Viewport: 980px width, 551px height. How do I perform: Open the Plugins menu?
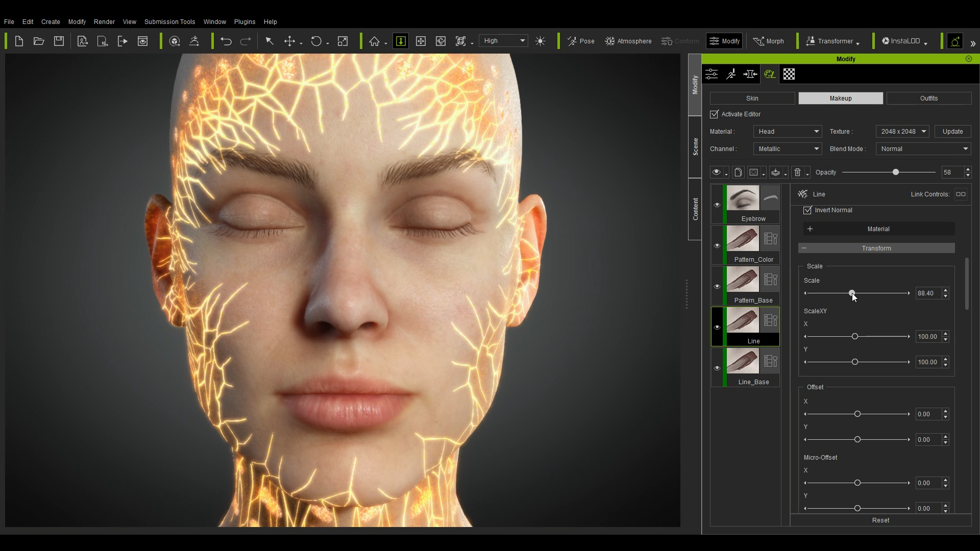[244, 22]
